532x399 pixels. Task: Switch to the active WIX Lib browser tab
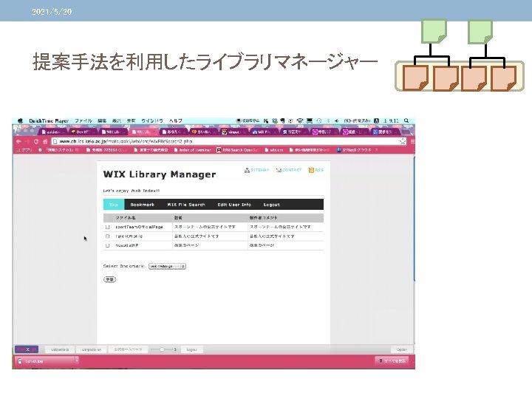(143, 132)
